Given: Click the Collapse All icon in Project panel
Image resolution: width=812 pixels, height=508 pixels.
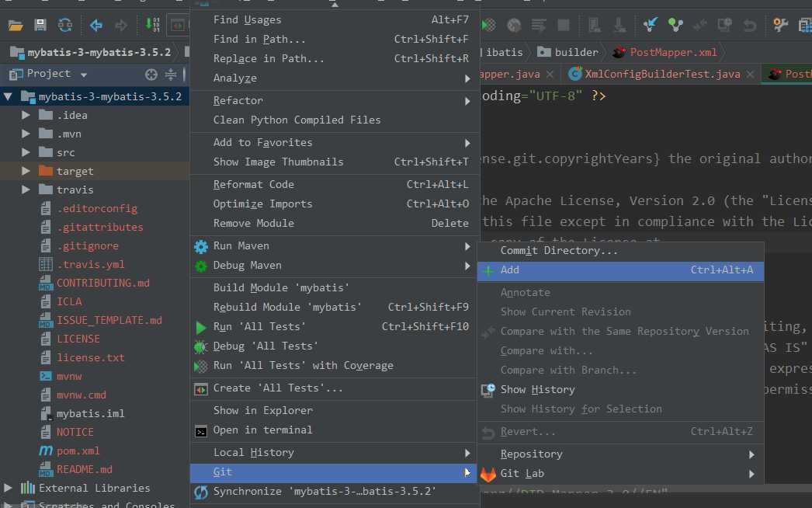Looking at the screenshot, I should pyautogui.click(x=171, y=75).
